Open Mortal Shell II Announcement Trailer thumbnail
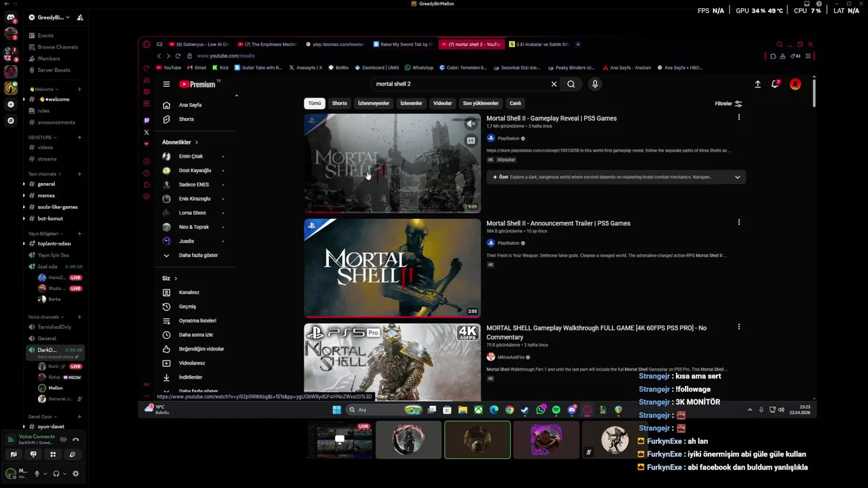Viewport: 868px width, 488px height. [x=392, y=268]
